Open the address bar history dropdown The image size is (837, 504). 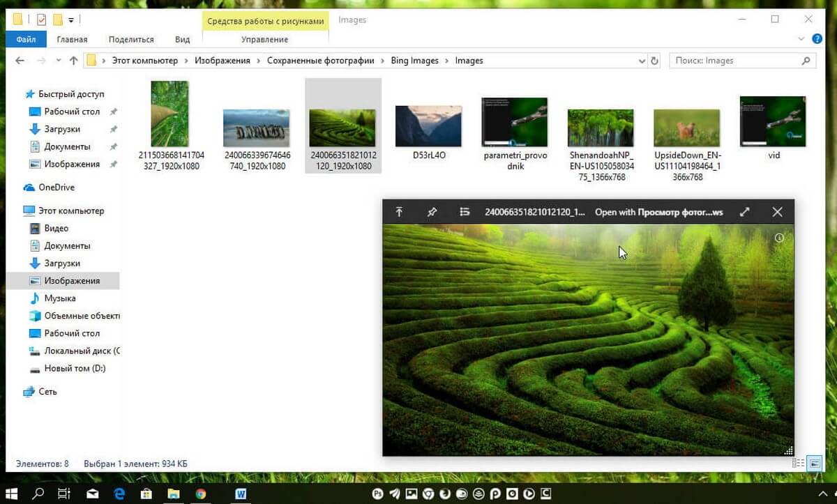point(642,61)
